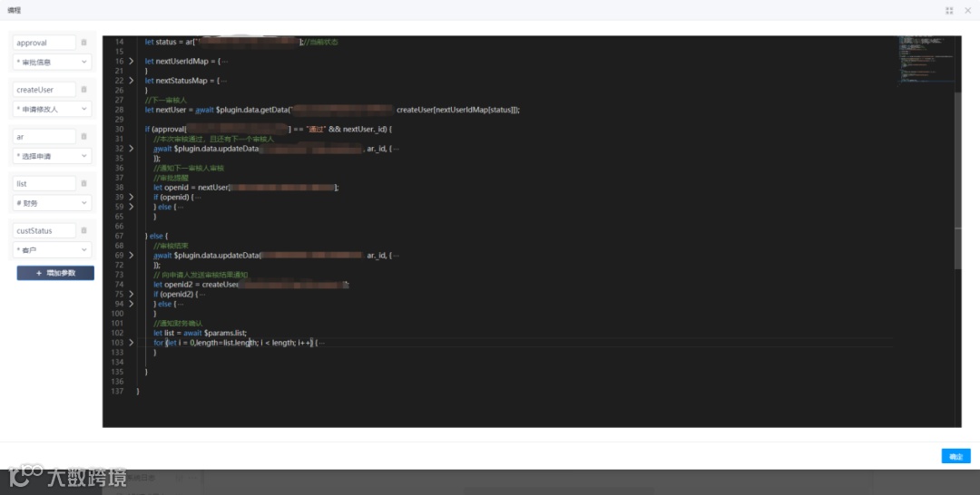Open the 审批信息 type dropdown
The height and width of the screenshot is (495, 980).
point(52,62)
